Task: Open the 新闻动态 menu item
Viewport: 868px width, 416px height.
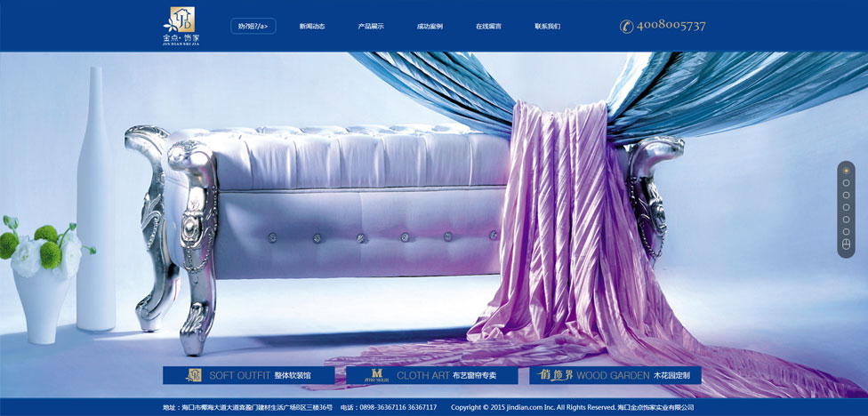Action: pos(312,27)
